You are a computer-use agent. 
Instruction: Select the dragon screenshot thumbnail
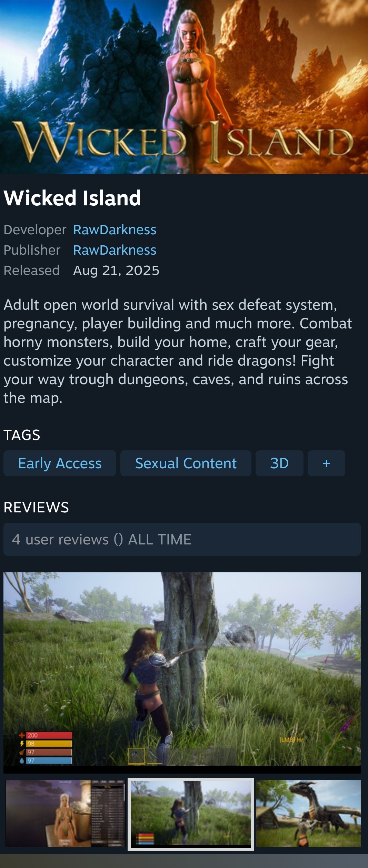pyautogui.click(x=308, y=813)
